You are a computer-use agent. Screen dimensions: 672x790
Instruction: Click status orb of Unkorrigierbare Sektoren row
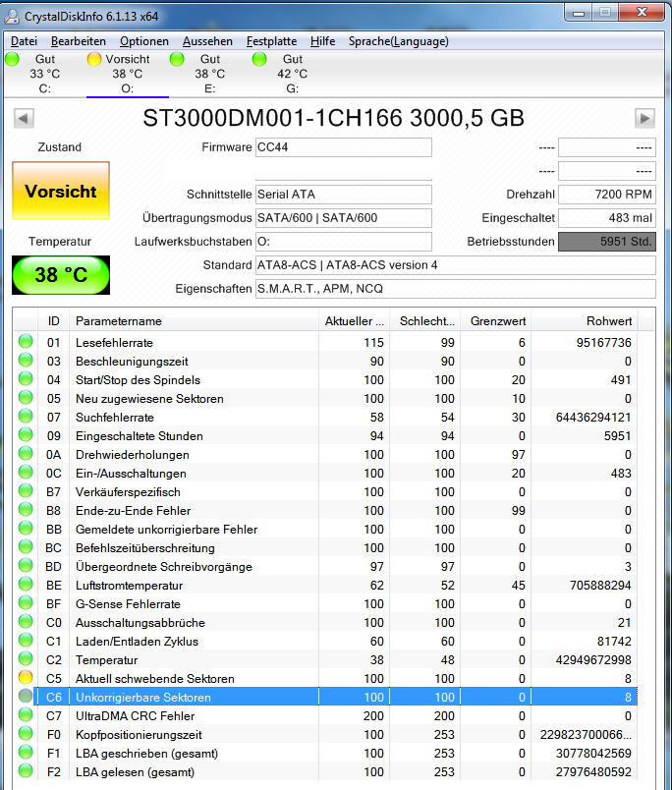(26, 696)
